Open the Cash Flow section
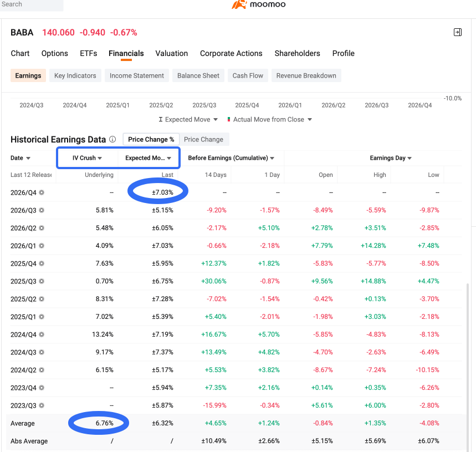This screenshot has width=476, height=452. 248,75
